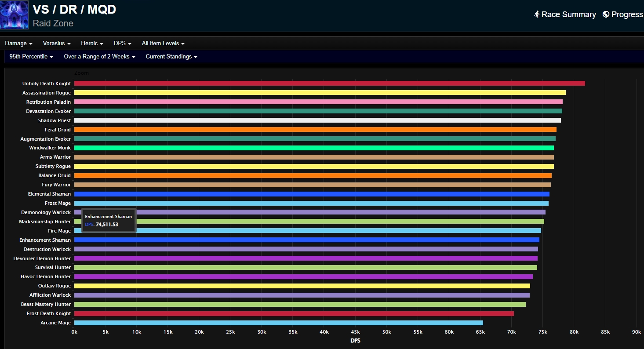Click the Affliction Warlock label
The width and height of the screenshot is (644, 349).
(50, 295)
